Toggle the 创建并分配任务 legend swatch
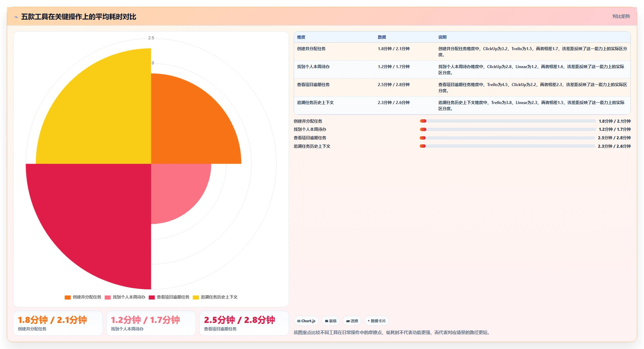Image resolution: width=644 pixels, height=349 pixels. pyautogui.click(x=68, y=297)
